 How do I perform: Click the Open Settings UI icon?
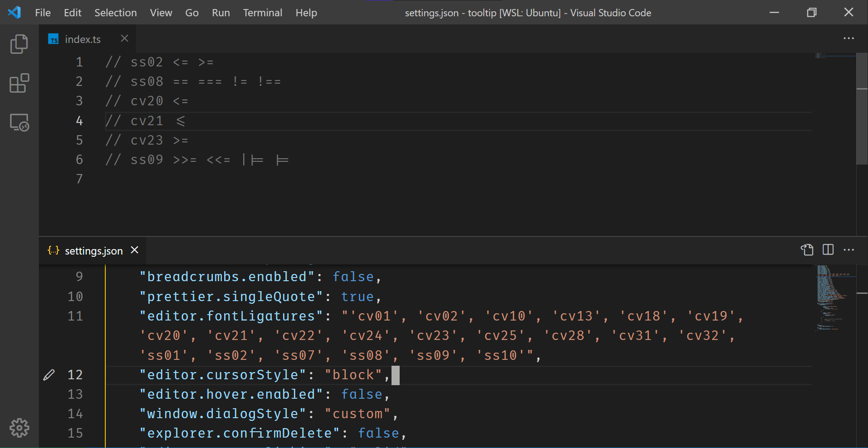(807, 250)
